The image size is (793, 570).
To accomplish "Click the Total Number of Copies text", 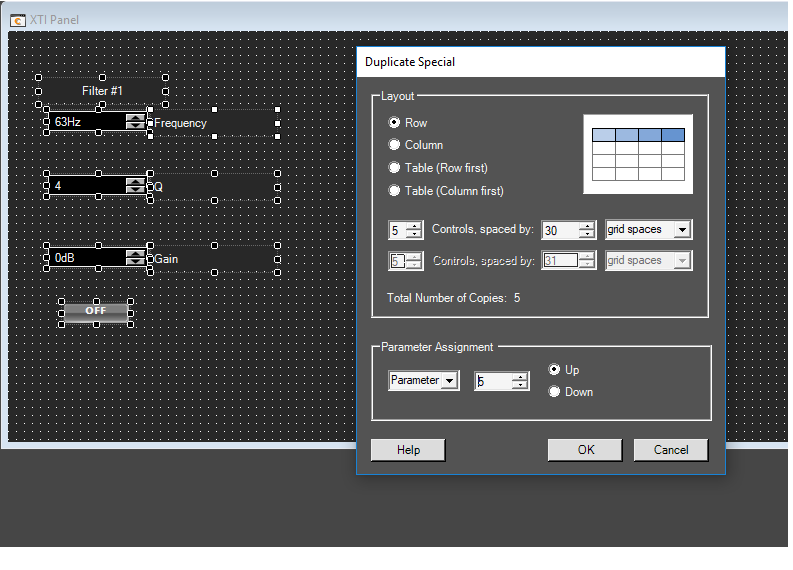I will coord(453,298).
